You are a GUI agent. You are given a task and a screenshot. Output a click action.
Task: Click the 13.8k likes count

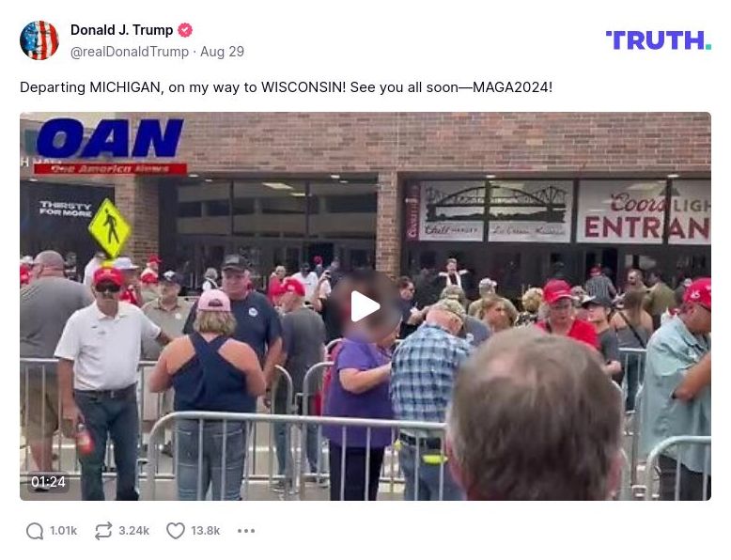[206, 531]
